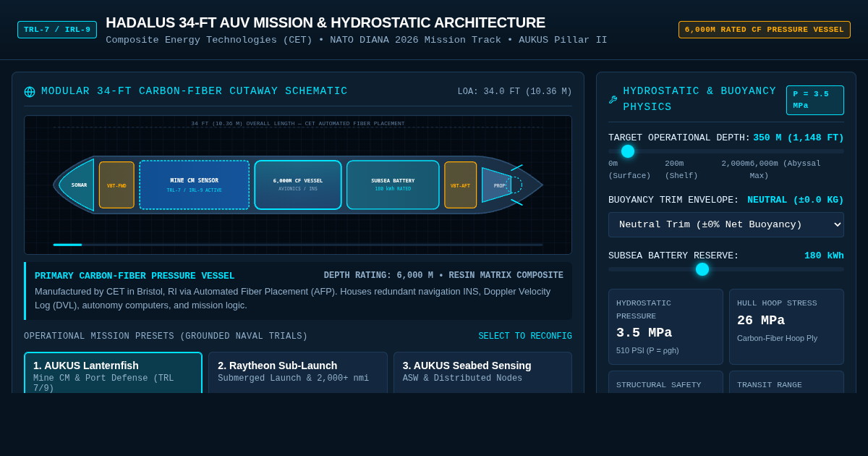
Task: Select the Mine CM Sensor module
Action: (x=195, y=185)
